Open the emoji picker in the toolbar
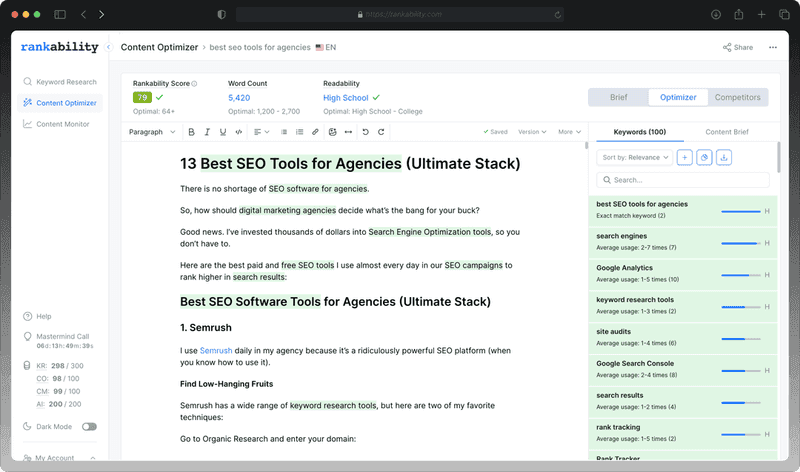 332,132
